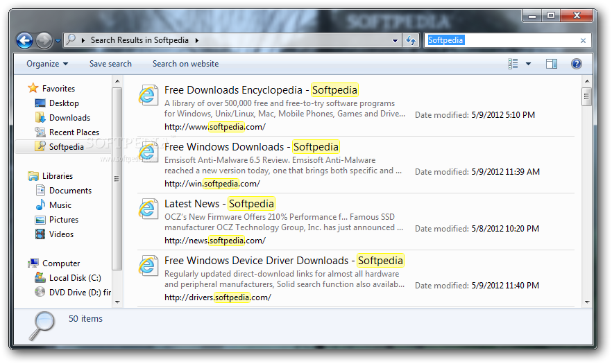Click the Recent Places icon
The image size is (612, 364).
click(x=40, y=132)
